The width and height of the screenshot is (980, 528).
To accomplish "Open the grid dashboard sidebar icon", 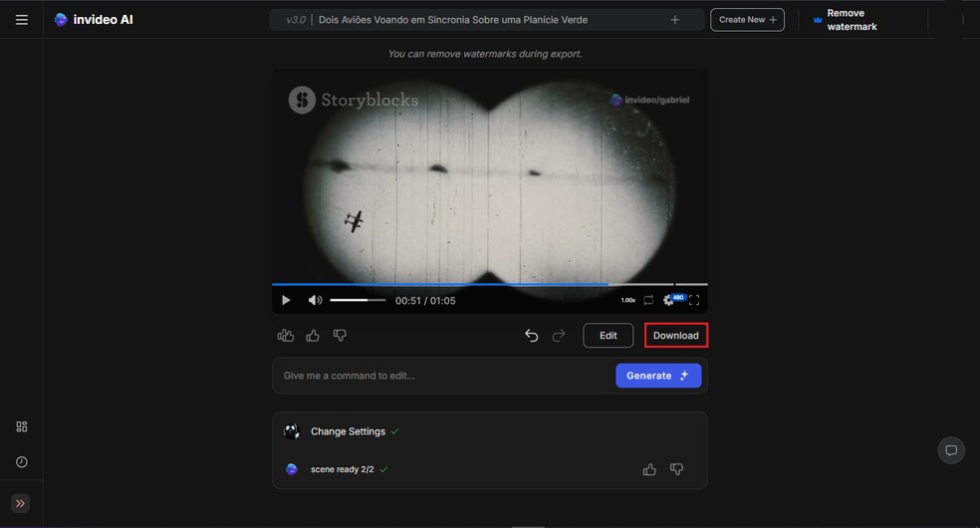I will 21,426.
